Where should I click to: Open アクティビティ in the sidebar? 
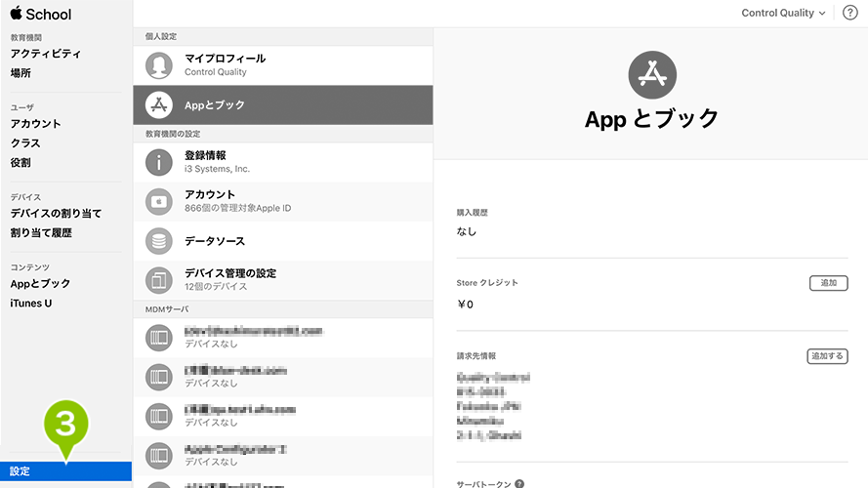tap(45, 54)
